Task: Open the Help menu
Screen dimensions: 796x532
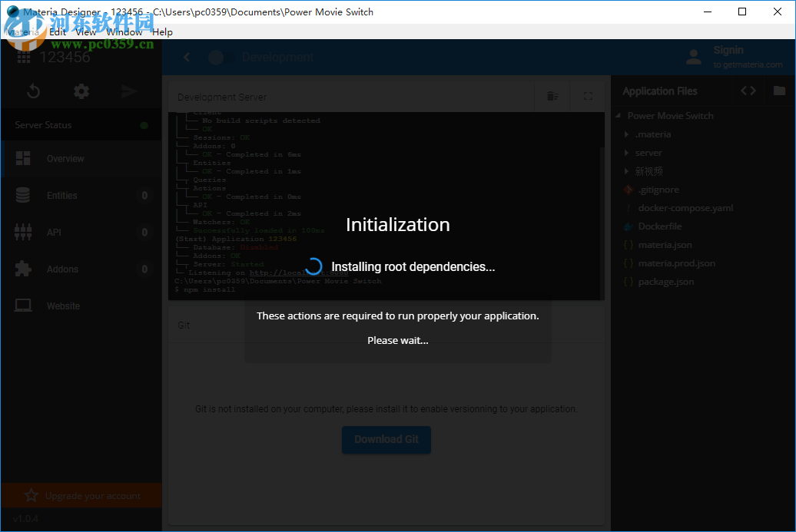Action: [162, 32]
